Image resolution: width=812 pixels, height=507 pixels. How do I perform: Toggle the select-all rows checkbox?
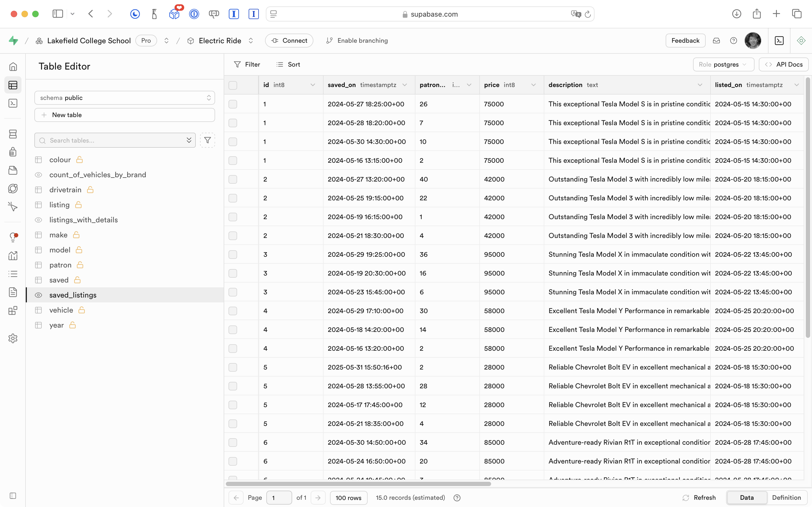coord(233,85)
